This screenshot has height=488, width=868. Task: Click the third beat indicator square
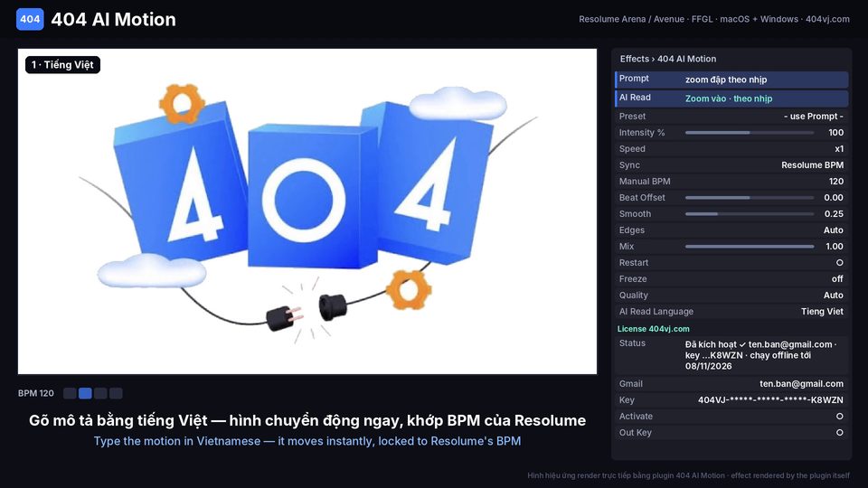pos(100,393)
